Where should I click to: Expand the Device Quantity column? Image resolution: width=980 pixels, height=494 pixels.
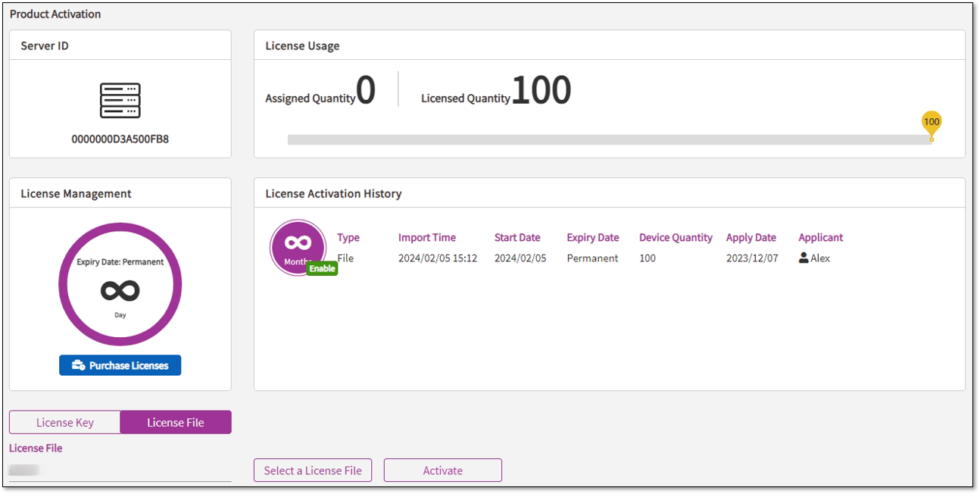[x=676, y=237]
